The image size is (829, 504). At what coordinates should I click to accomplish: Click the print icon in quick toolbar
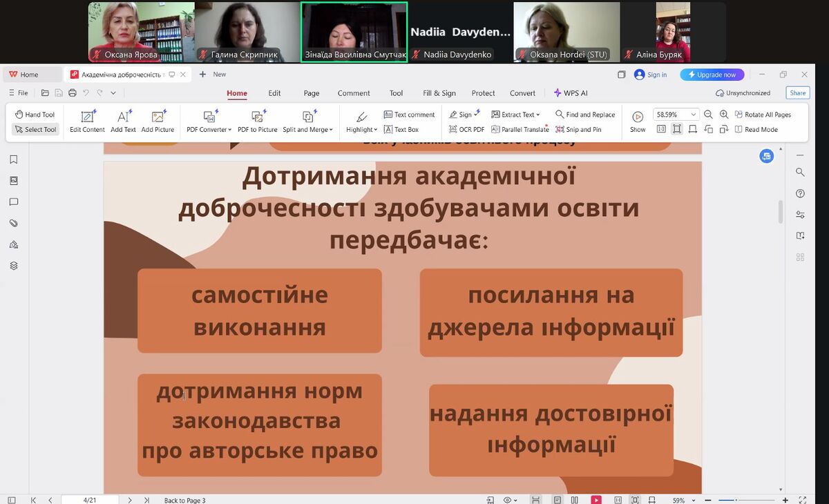coord(72,93)
